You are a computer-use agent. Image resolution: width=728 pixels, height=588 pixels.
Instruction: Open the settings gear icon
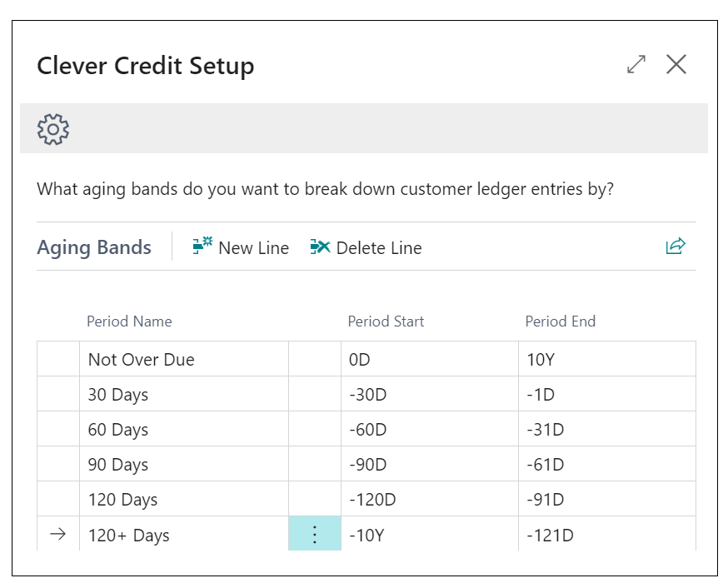tap(52, 129)
